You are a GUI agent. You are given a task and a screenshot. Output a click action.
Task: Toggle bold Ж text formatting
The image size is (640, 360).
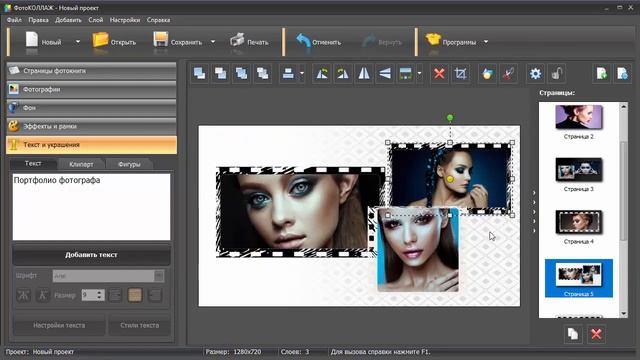23,295
